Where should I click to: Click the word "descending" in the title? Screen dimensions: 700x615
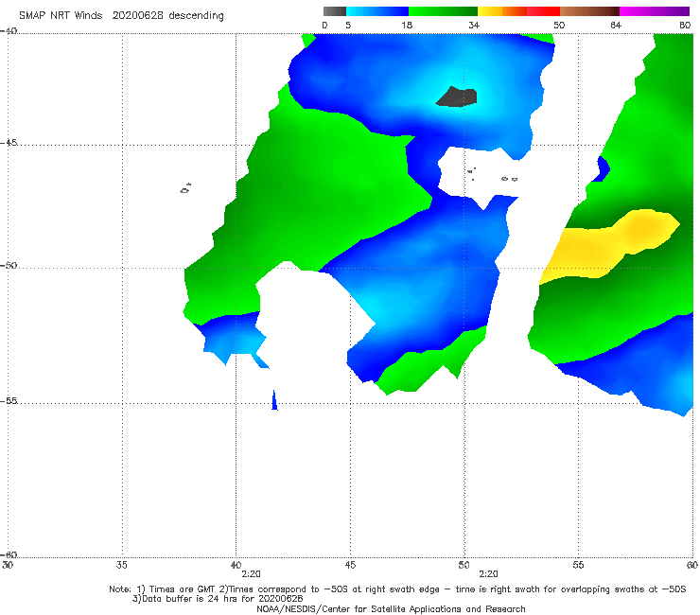pos(197,16)
